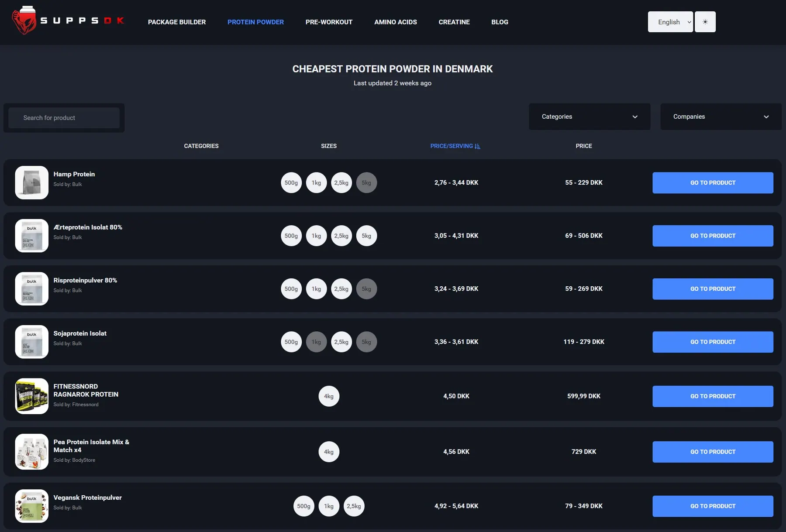Select 1kg size for Sojaprotein Isolat
The height and width of the screenshot is (532, 786).
[316, 342]
